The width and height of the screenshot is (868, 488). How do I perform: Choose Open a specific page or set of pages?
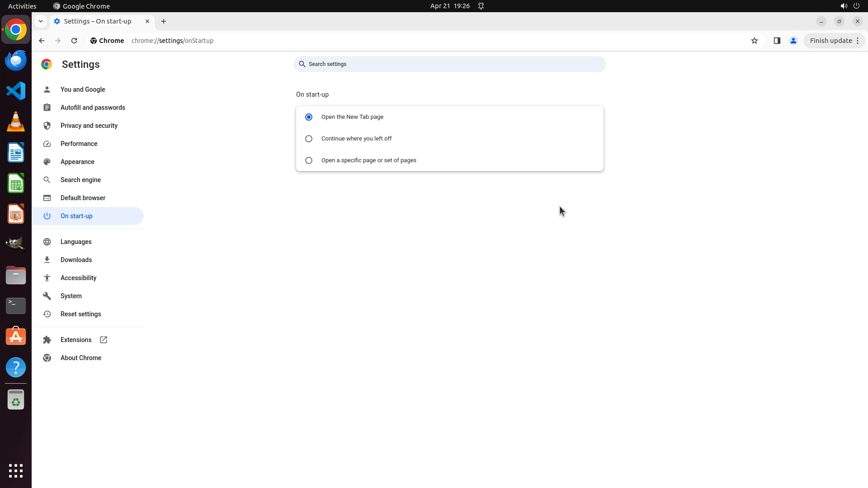click(309, 160)
